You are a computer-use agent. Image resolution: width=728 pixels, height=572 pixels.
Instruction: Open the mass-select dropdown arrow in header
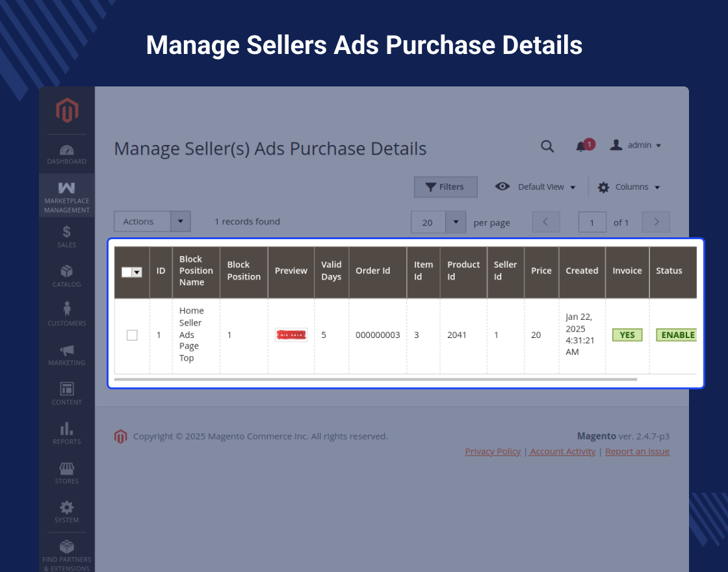137,272
